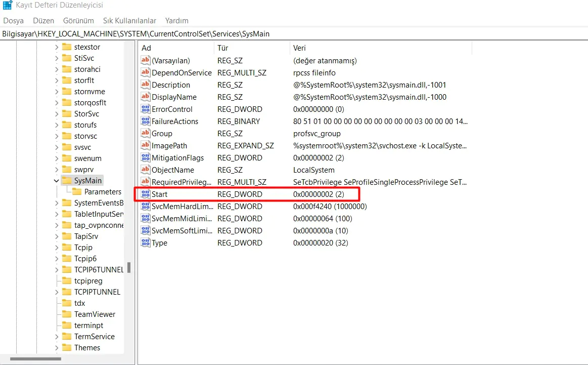Viewport: 588px width, 365px height.
Task: Select the Parameters subkey
Action: point(101,191)
